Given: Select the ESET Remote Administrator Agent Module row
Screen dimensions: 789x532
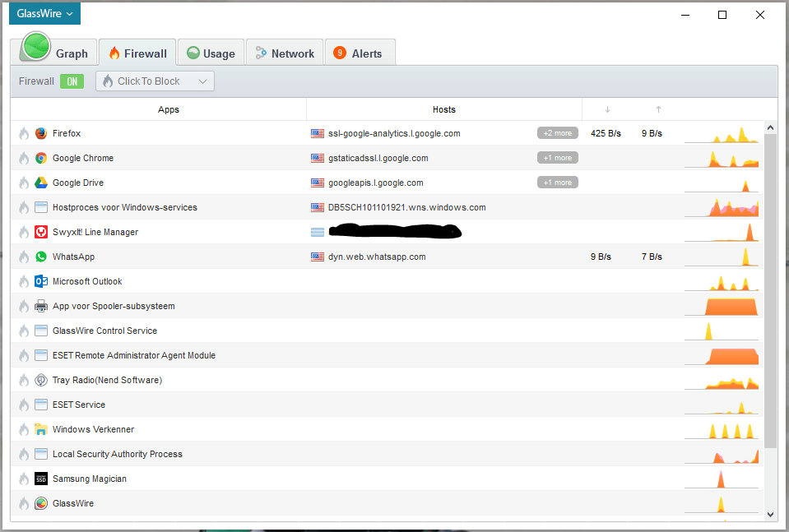Looking at the screenshot, I should 387,355.
